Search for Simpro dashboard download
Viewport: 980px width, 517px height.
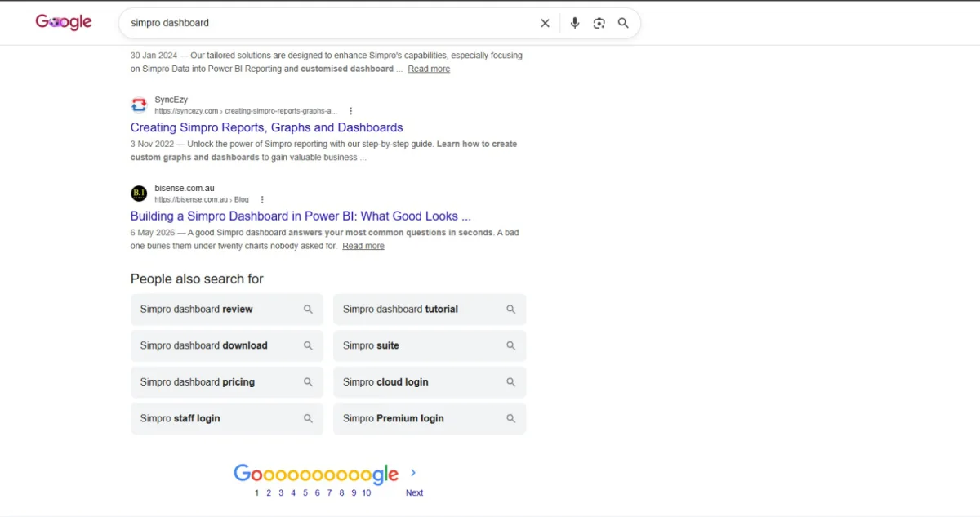click(x=227, y=345)
